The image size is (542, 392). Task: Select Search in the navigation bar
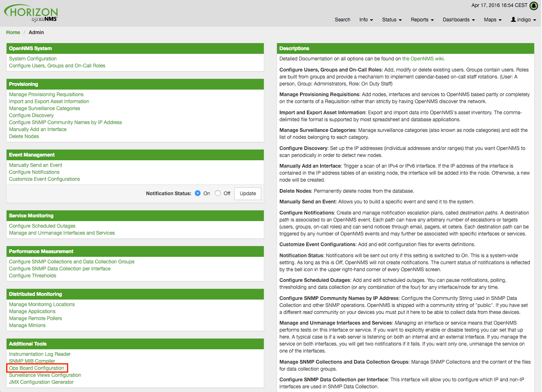(342, 19)
